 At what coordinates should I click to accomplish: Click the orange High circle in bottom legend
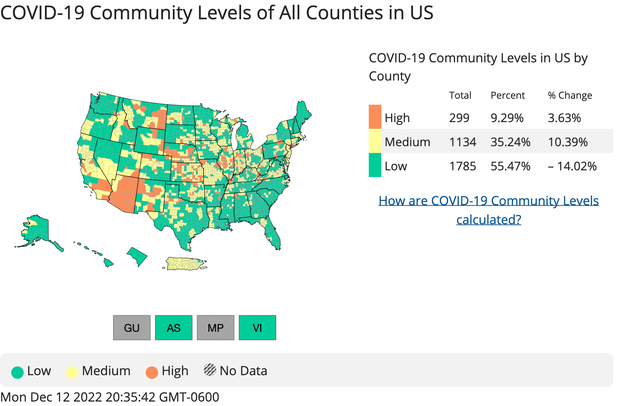152,371
